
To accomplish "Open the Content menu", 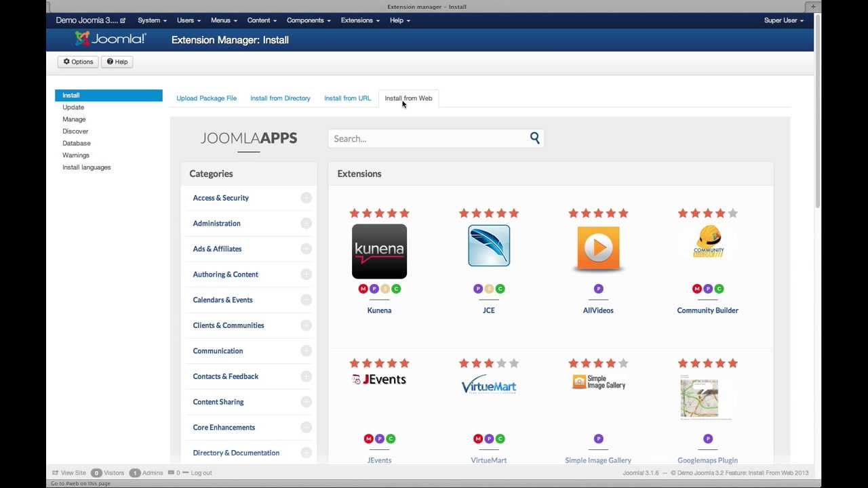I will pos(262,20).
